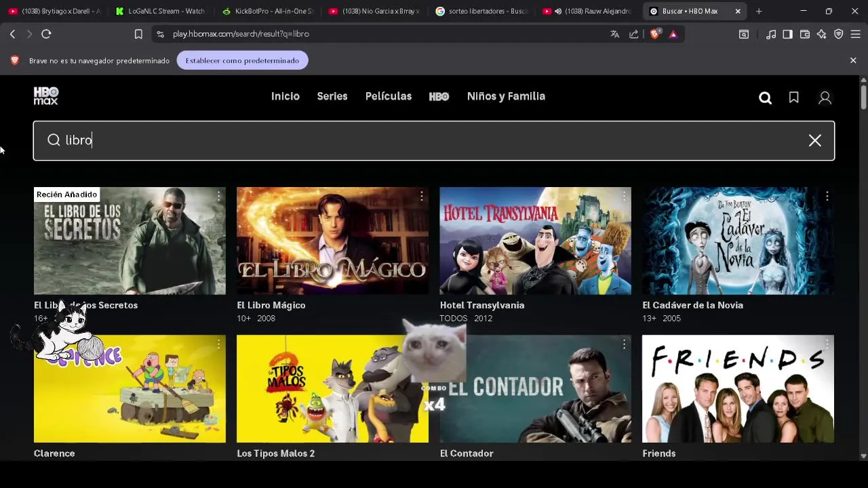This screenshot has width=868, height=488.
Task: Switch to the LoGaNLC Stream tab
Action: [159, 11]
